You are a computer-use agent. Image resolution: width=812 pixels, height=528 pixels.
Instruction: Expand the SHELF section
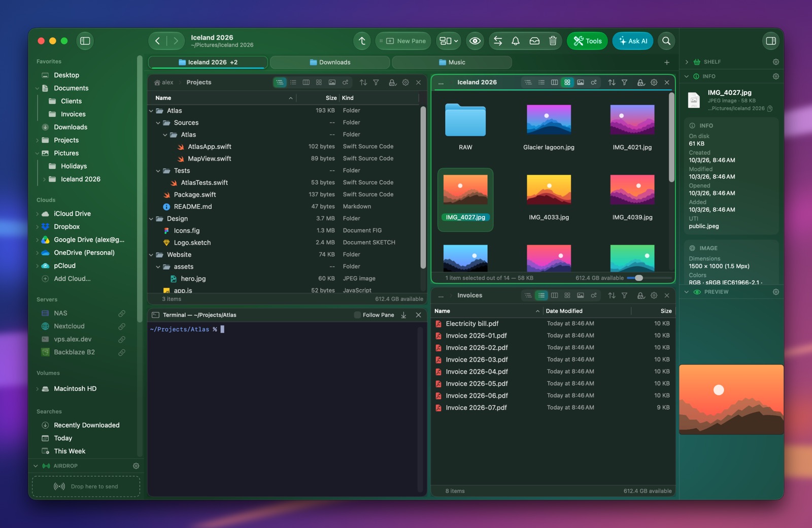point(687,62)
